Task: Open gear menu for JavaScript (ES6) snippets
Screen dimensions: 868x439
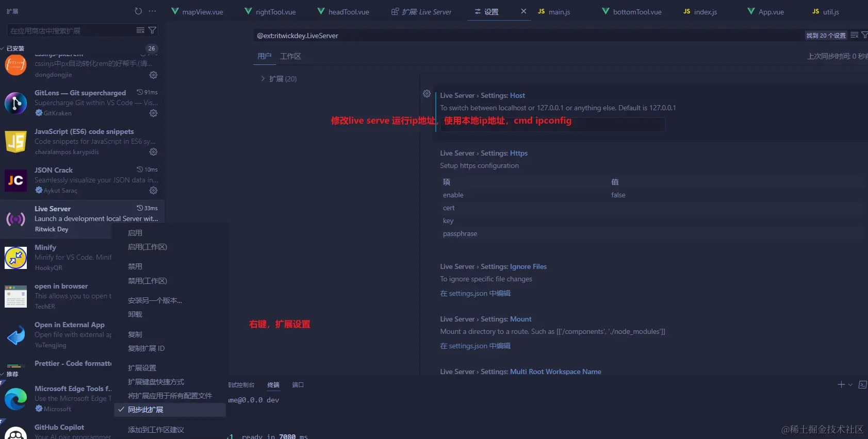Action: [153, 151]
